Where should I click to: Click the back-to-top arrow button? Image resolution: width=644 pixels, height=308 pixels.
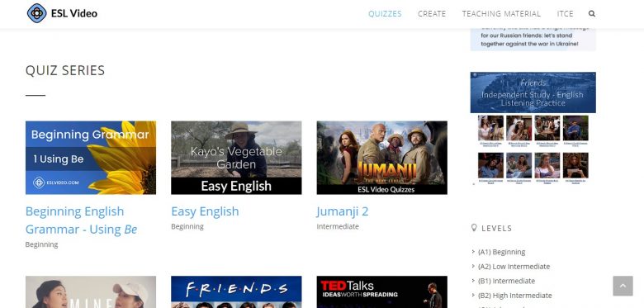[623, 286]
